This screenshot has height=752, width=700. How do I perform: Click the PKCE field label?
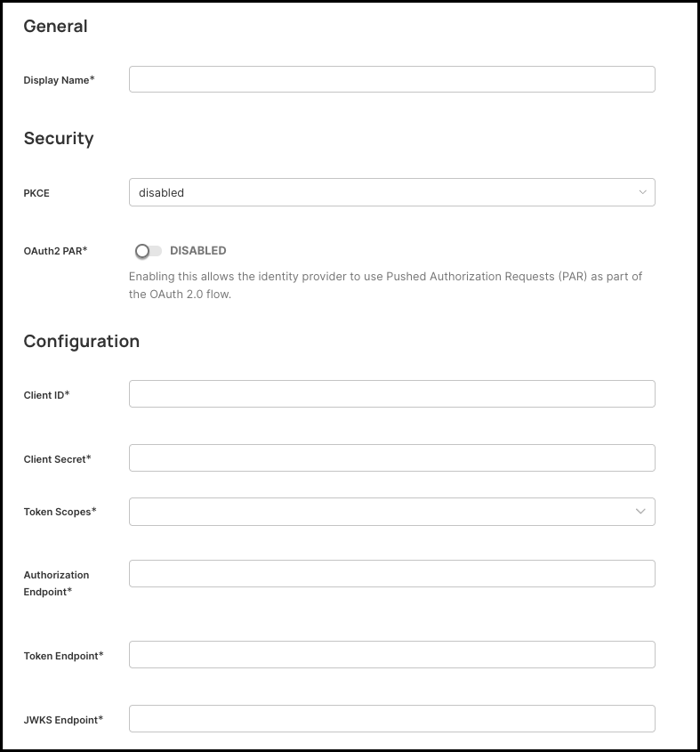(36, 193)
